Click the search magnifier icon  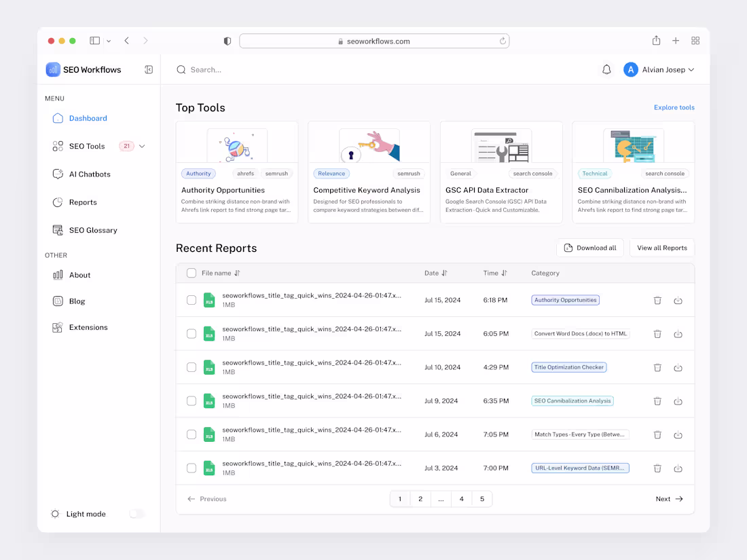click(181, 69)
